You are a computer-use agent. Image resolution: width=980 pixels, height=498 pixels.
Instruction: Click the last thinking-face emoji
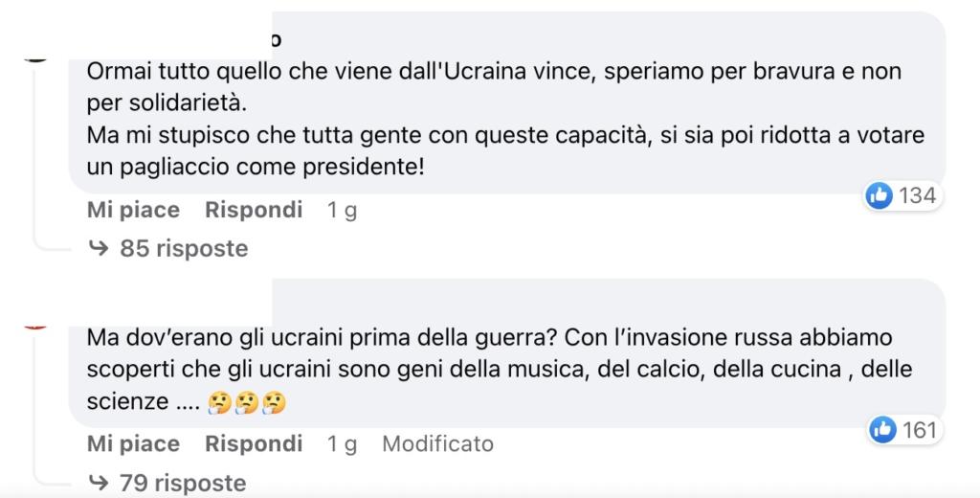coord(274,403)
